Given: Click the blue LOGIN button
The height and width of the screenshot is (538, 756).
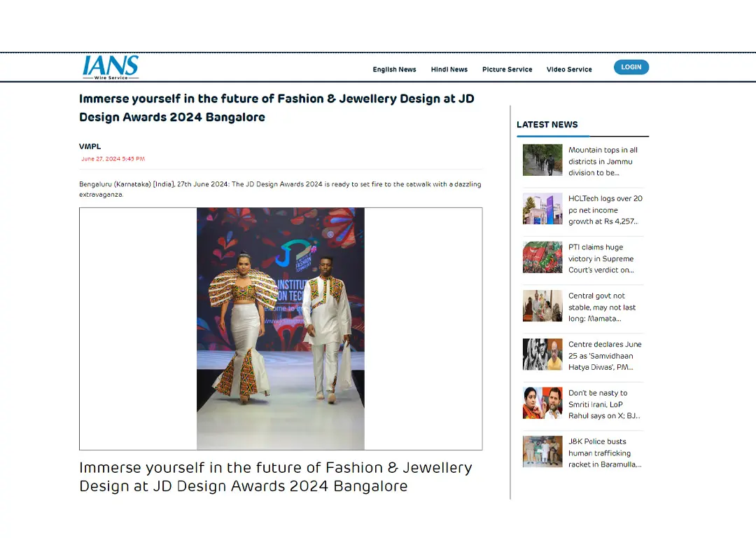Looking at the screenshot, I should [631, 67].
